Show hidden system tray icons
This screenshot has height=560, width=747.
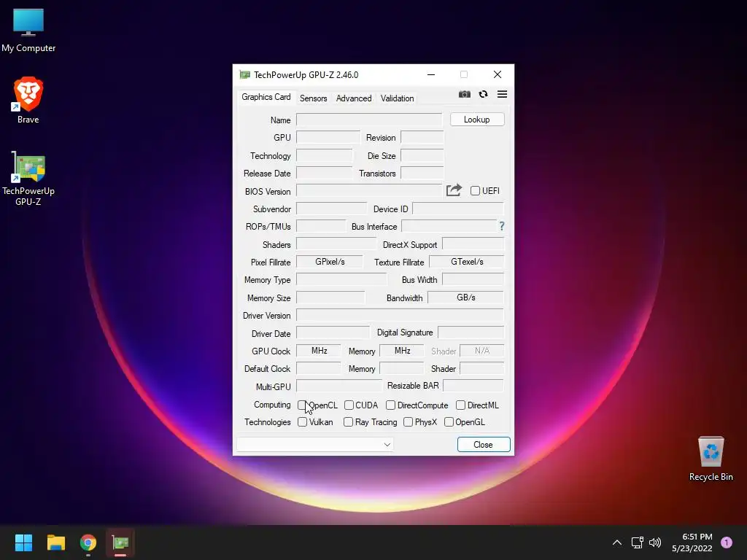pos(617,542)
